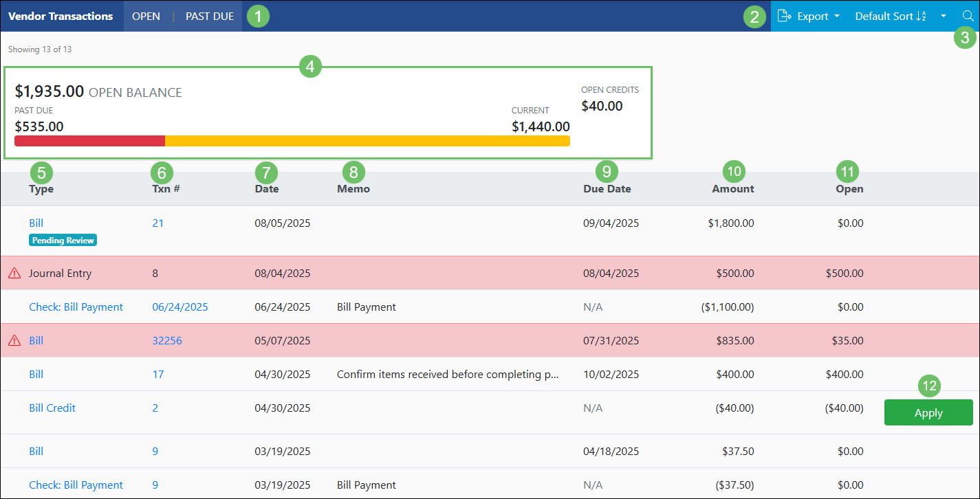Click the warning icon beside Bill 32256
Screen dimensions: 980x499
[x=14, y=340]
